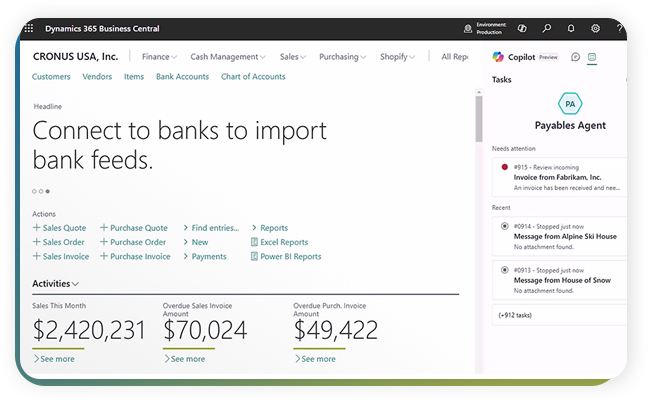Expand the Shopify menu
The width and height of the screenshot is (648, 401).
[398, 57]
